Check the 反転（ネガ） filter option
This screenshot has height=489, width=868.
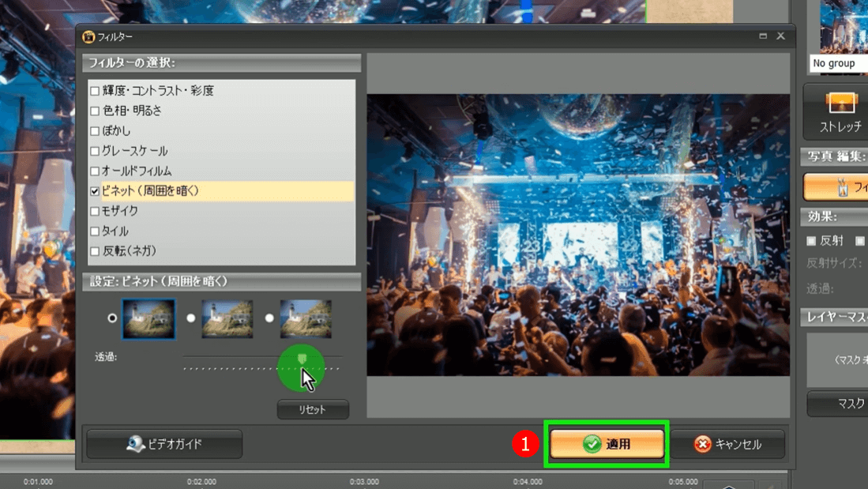(x=95, y=251)
